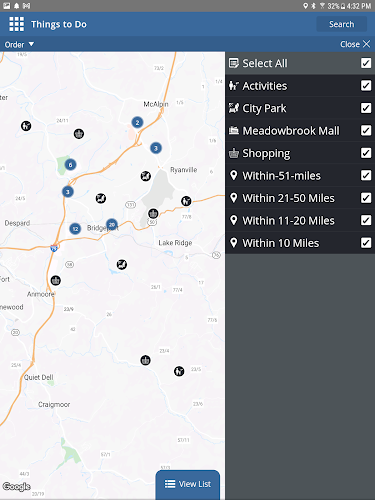
Task: Tap the shopping marker near Anmoore
Action: [56, 280]
